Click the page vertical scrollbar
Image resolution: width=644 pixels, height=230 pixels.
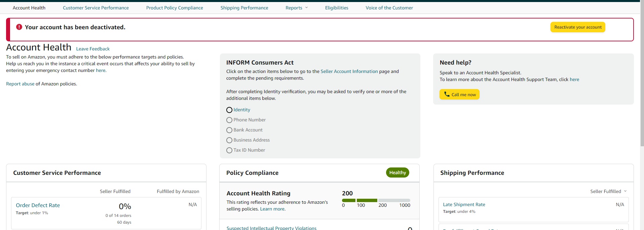[x=642, y=74]
